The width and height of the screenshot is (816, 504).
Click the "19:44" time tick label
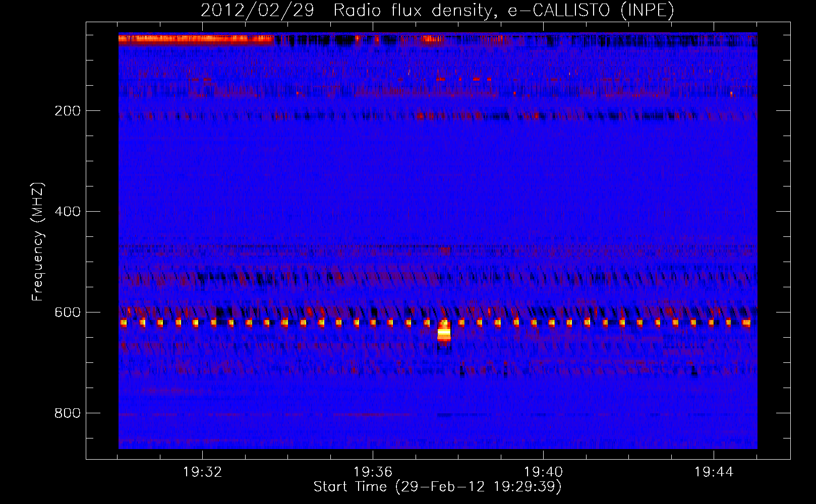coord(714,472)
